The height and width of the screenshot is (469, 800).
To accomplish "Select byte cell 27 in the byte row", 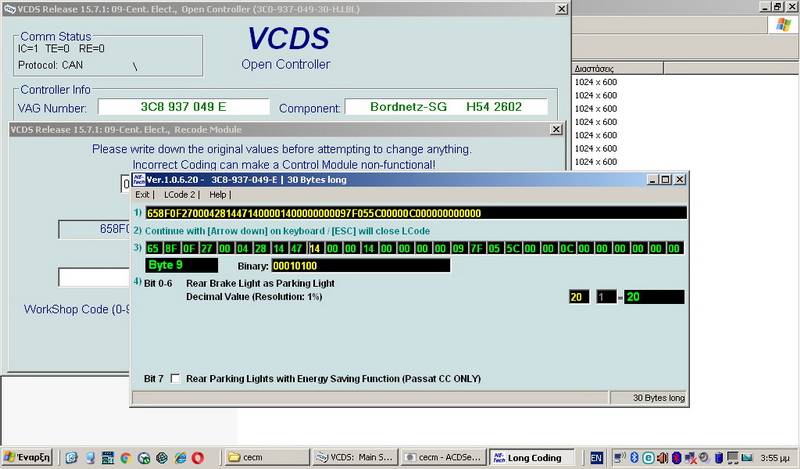I will point(207,249).
